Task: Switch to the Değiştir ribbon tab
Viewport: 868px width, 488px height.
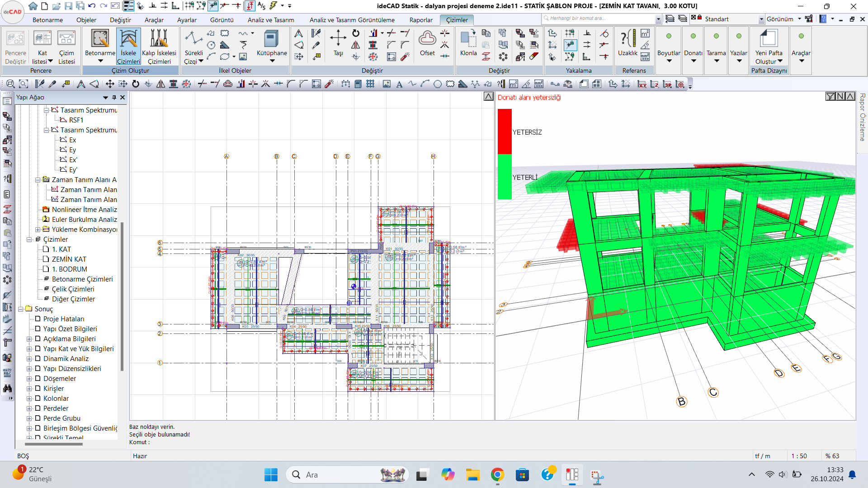Action: 120,20
